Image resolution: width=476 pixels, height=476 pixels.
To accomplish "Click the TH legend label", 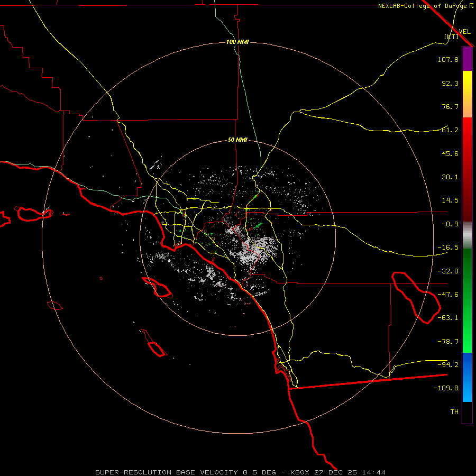I will 454,412.
